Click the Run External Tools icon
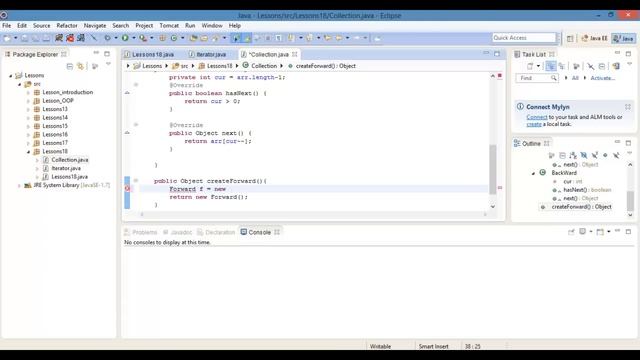 point(142,38)
